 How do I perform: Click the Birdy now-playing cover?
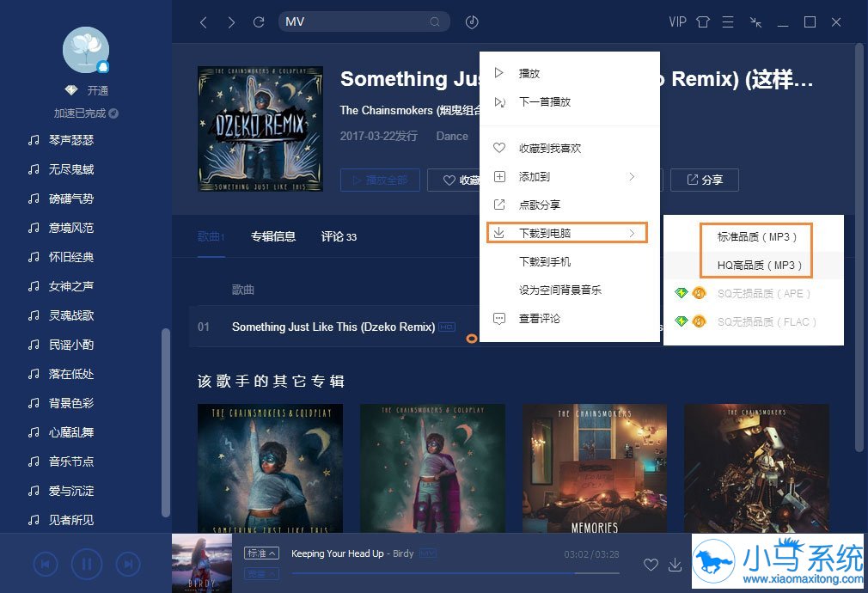pos(201,563)
